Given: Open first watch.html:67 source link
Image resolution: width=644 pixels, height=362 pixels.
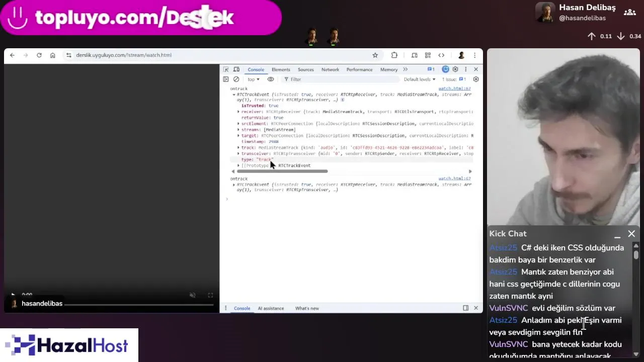Looking at the screenshot, I should [454, 88].
